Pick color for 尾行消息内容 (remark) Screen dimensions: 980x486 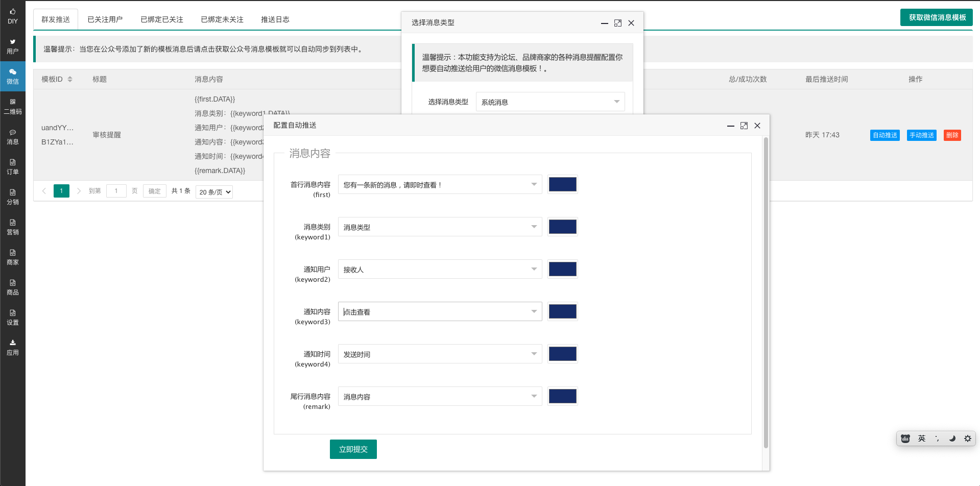click(x=563, y=396)
